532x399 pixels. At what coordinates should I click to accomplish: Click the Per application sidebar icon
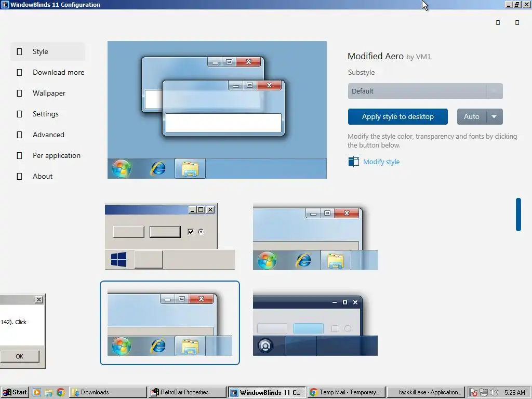click(x=19, y=155)
